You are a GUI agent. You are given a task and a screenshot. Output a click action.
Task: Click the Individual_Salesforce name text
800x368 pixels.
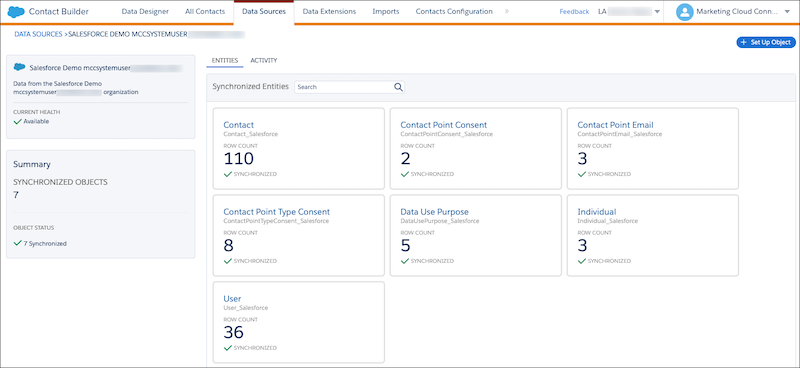(x=607, y=221)
